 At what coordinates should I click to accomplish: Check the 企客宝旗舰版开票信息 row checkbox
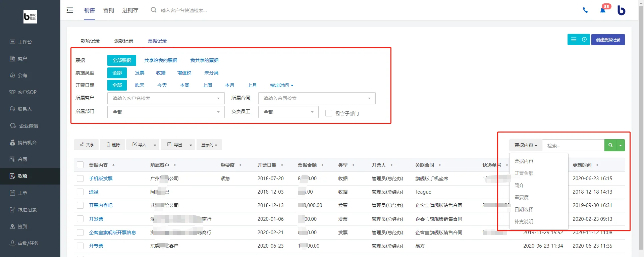(80, 233)
